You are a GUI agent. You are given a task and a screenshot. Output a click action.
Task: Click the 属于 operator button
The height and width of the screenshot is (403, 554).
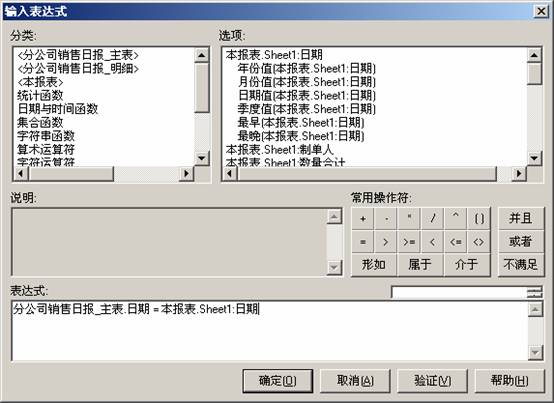(x=420, y=264)
